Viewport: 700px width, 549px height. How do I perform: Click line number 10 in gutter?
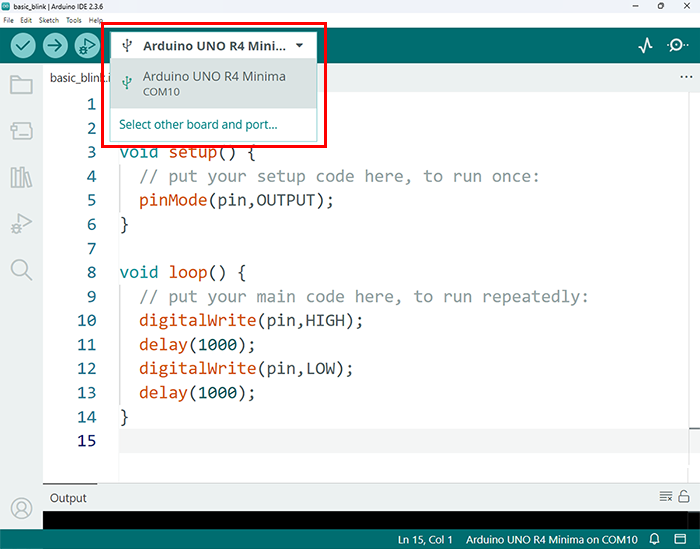pos(87,320)
